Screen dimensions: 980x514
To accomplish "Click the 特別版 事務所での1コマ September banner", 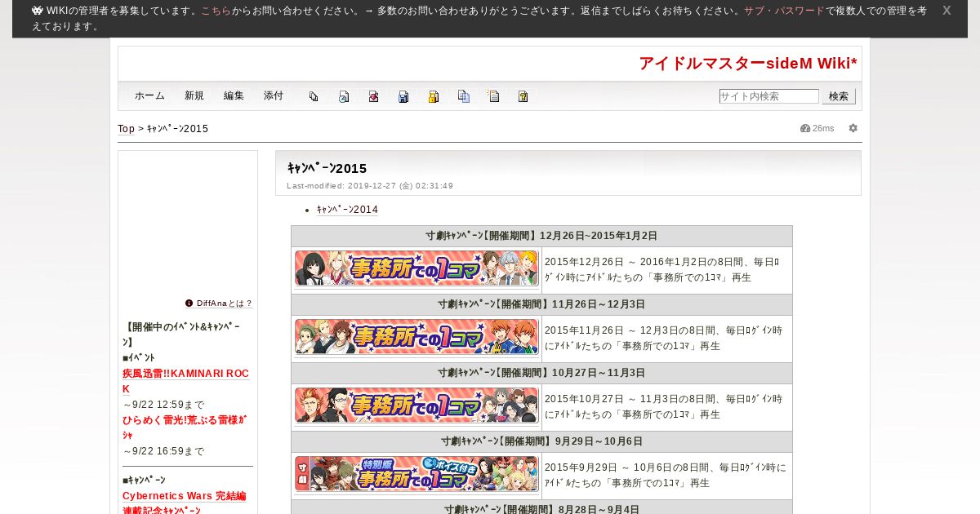I will [x=416, y=474].
